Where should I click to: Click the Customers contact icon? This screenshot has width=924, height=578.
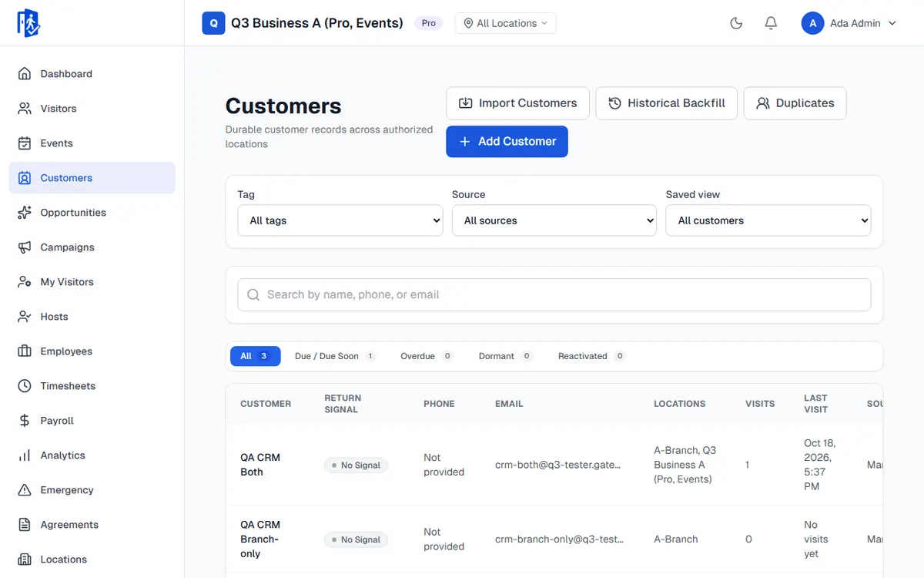25,178
